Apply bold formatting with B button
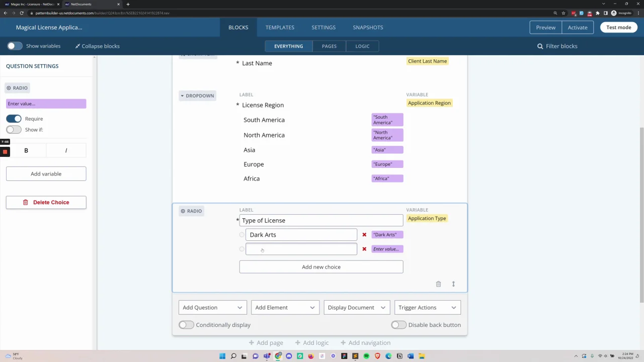The width and height of the screenshot is (644, 362). (26, 150)
